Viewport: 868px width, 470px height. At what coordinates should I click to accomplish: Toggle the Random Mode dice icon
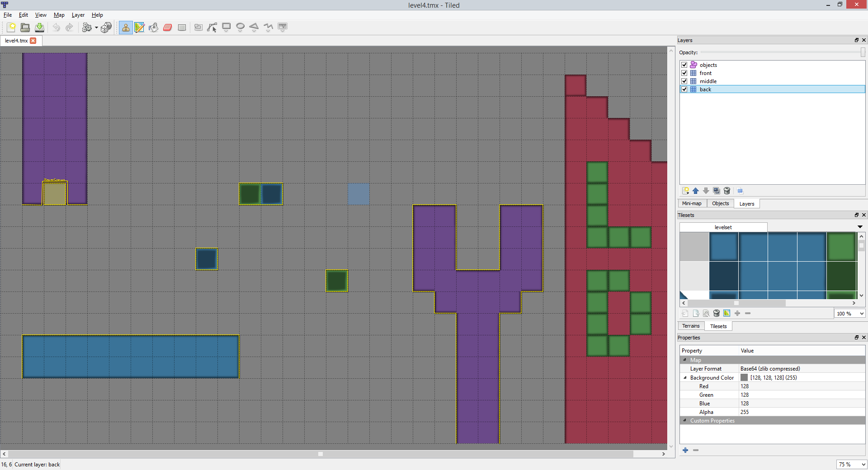pos(106,28)
